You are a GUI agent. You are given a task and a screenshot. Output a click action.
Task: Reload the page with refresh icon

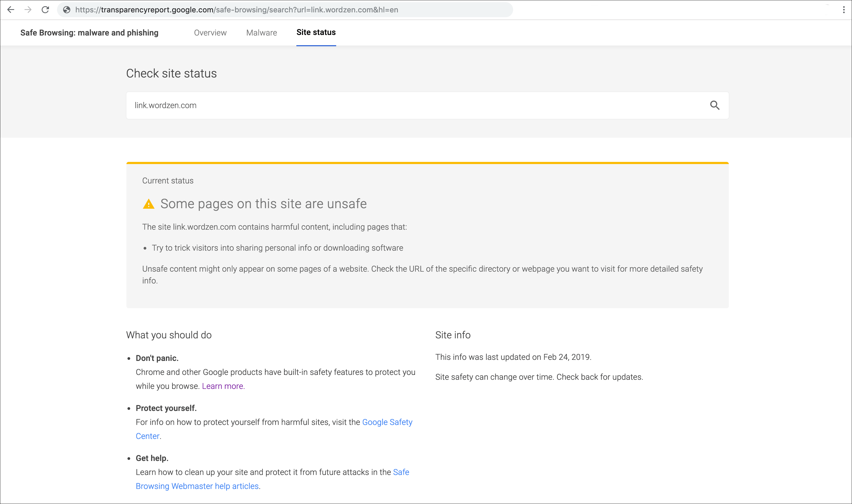[45, 10]
